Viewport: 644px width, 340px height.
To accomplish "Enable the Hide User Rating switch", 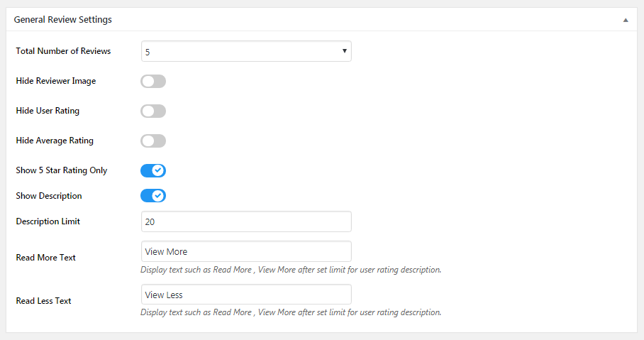I will 153,111.
